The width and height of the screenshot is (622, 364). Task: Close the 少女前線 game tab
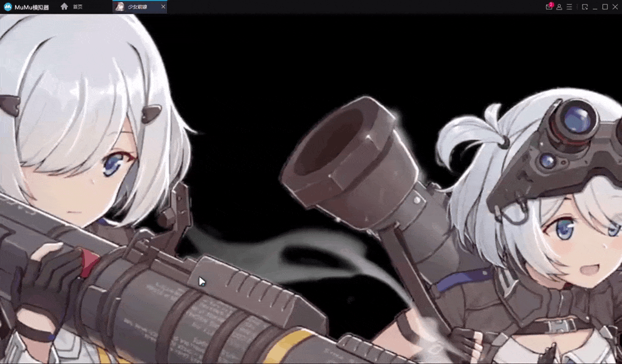[x=163, y=7]
